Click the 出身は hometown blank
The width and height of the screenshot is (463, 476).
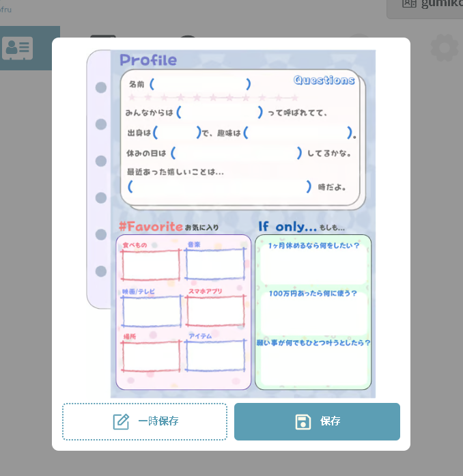tap(177, 132)
